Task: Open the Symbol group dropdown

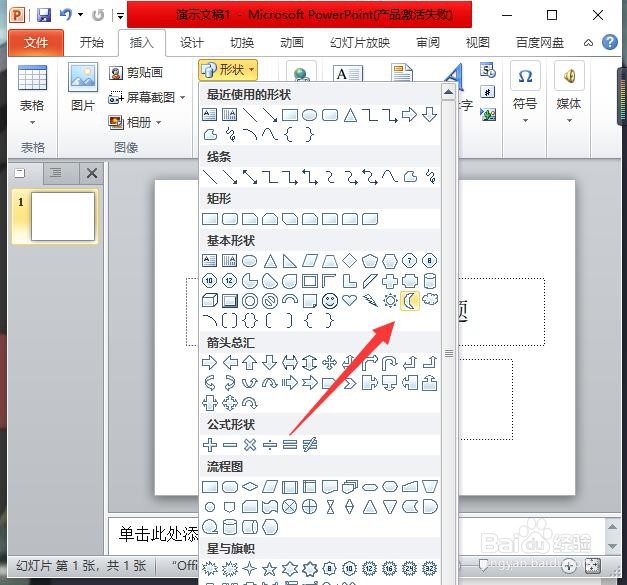Action: point(525,120)
